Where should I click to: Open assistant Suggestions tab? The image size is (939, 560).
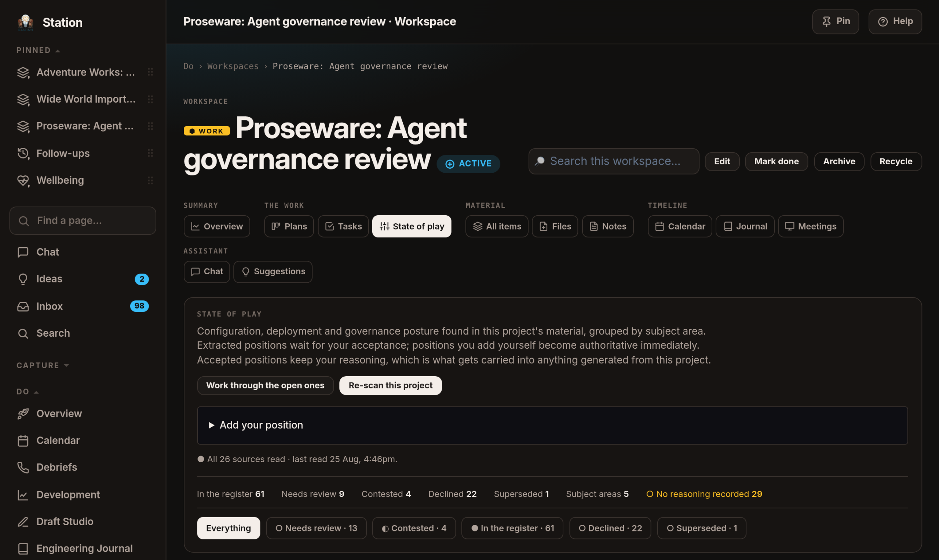tap(273, 271)
